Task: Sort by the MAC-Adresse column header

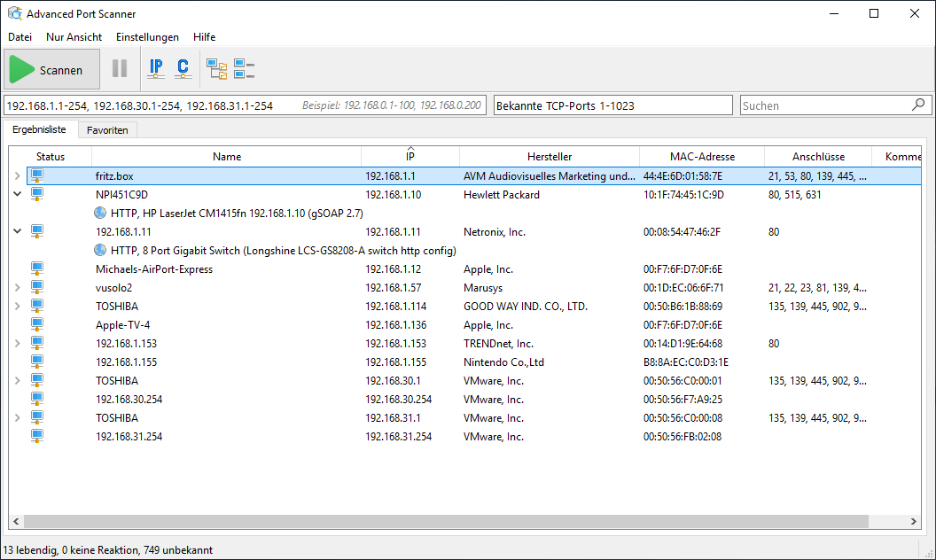Action: click(702, 157)
